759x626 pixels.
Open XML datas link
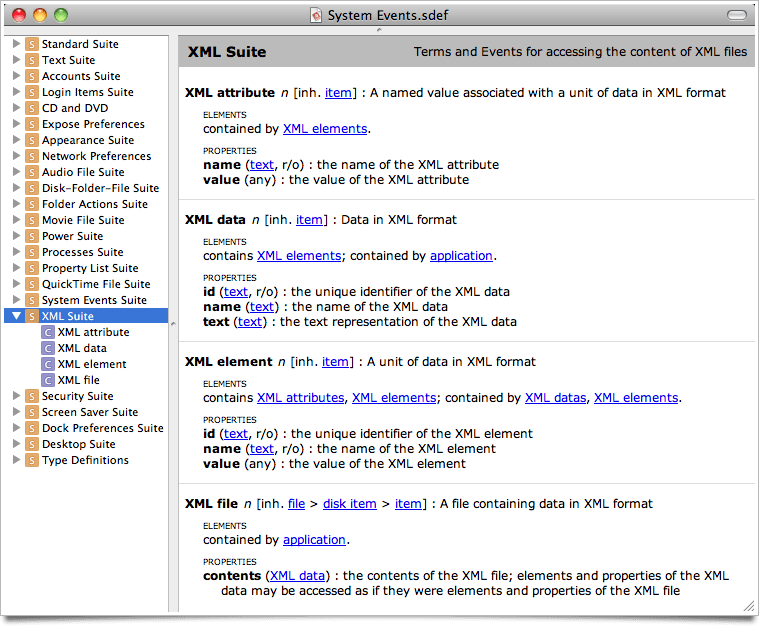tap(555, 397)
